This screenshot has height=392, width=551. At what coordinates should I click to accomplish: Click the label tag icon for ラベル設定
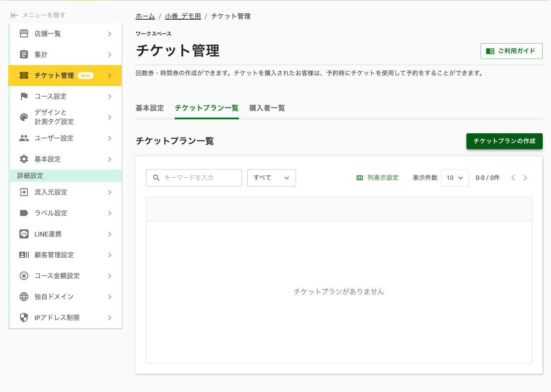click(x=24, y=213)
